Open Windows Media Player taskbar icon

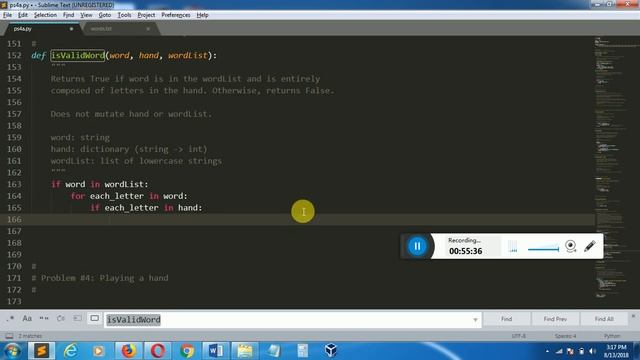point(98,351)
